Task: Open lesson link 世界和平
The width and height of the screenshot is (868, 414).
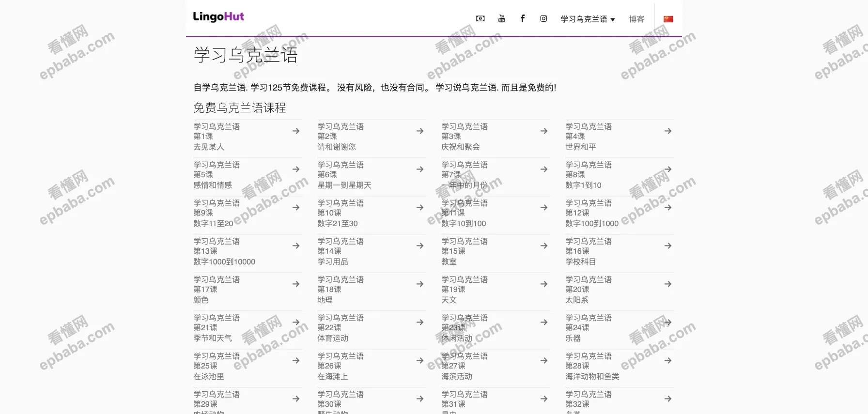Action: [x=581, y=147]
